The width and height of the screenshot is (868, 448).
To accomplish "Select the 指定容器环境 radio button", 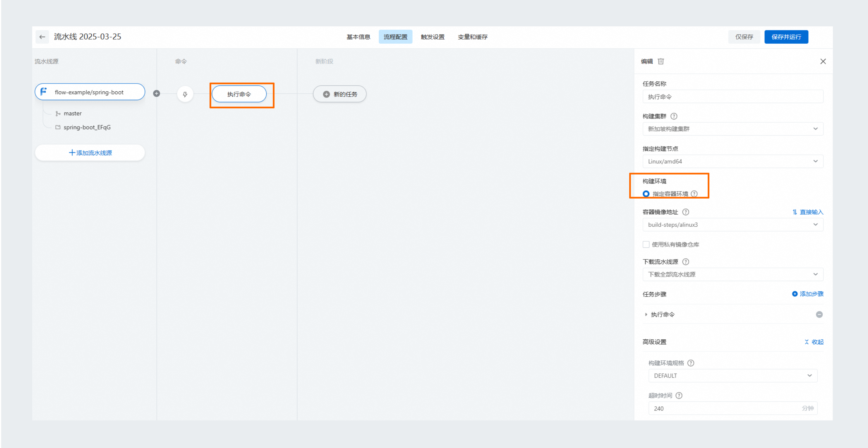I will [x=646, y=194].
